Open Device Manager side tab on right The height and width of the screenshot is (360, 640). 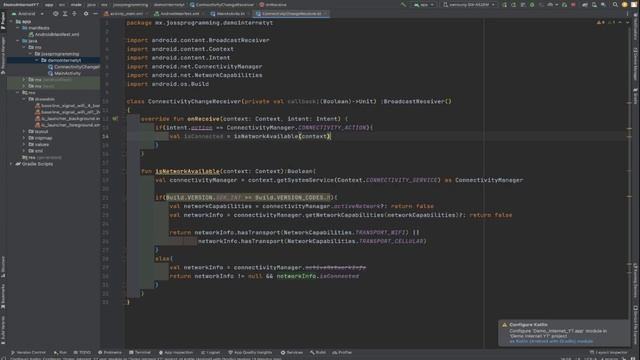(x=636, y=64)
